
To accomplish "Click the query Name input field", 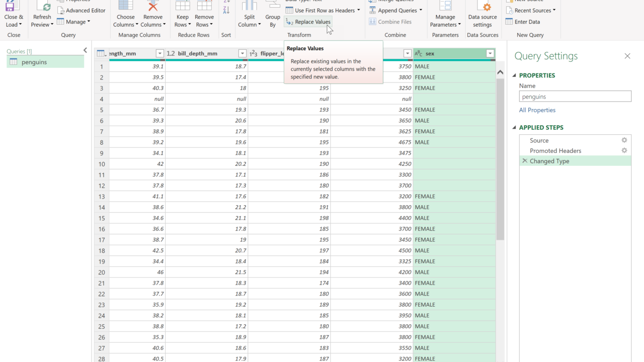I will coord(575,97).
